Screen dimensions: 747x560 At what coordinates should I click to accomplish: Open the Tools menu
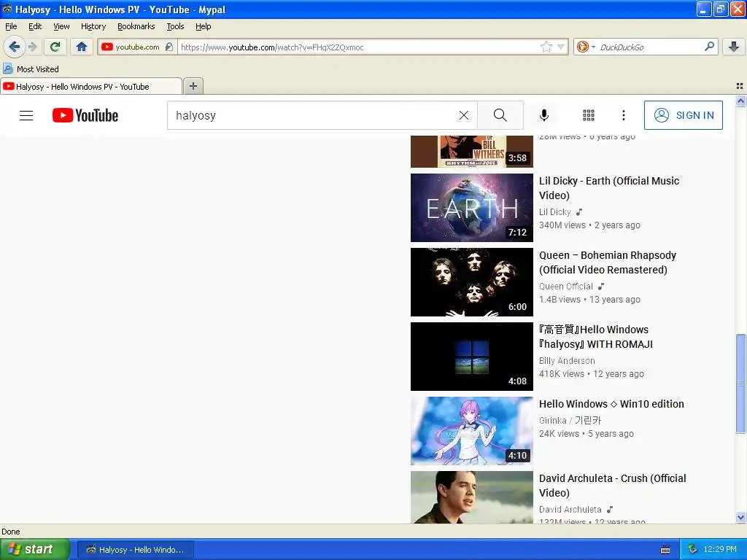[x=175, y=26]
